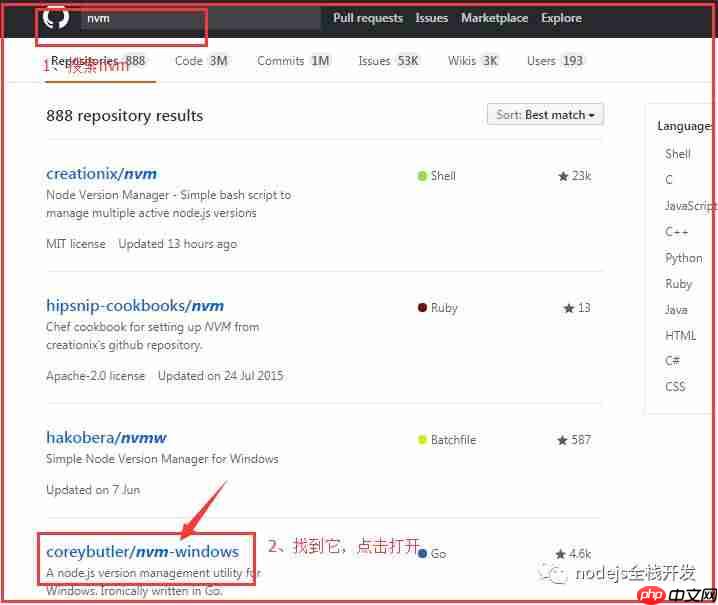Screen dimensions: 718x605
Task: Filter results by Python language
Action: point(683,258)
